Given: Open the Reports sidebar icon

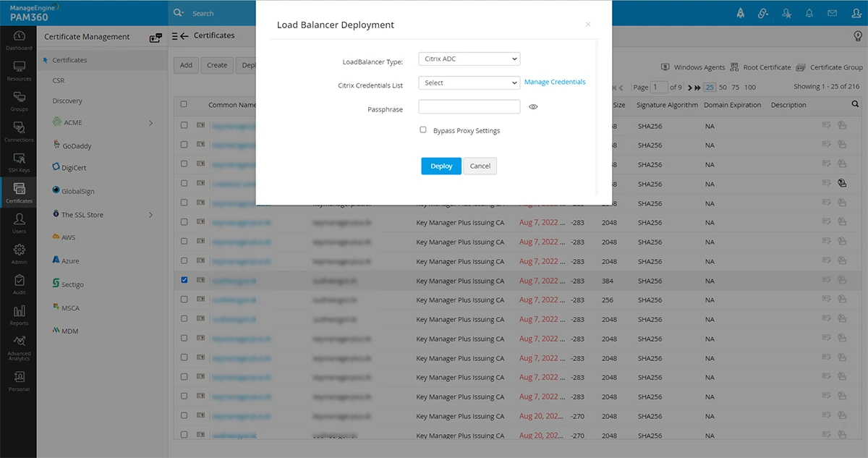Looking at the screenshot, I should pos(19,315).
